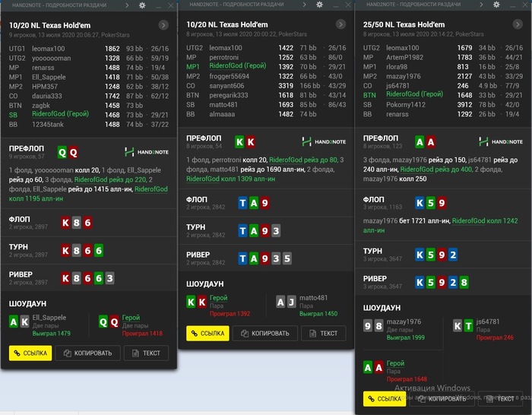Click ССЫЛКА button in the KK hand window
The image size is (532, 415).
(207, 333)
